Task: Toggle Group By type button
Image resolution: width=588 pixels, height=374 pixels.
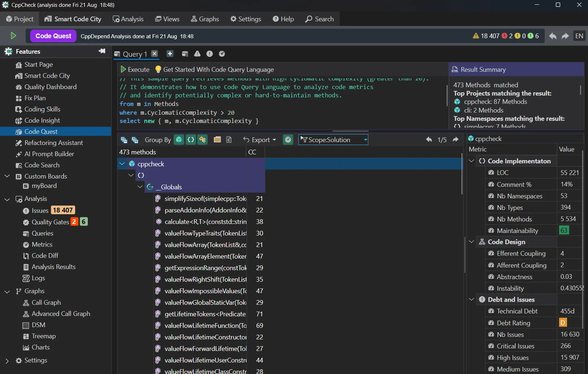Action: (202, 140)
